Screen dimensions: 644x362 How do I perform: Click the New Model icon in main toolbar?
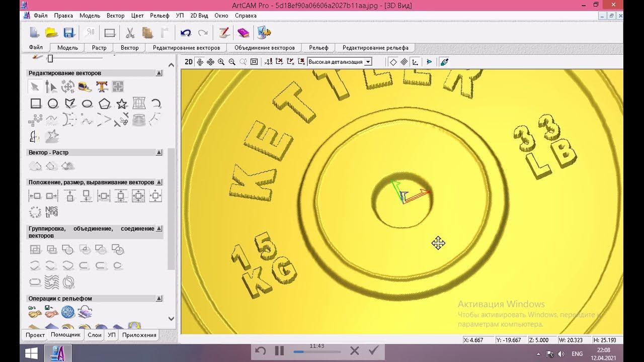(x=34, y=33)
